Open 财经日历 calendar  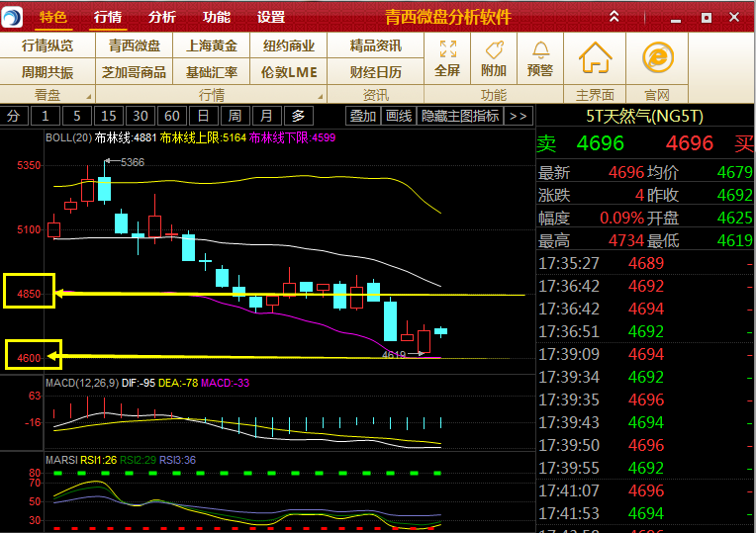376,72
